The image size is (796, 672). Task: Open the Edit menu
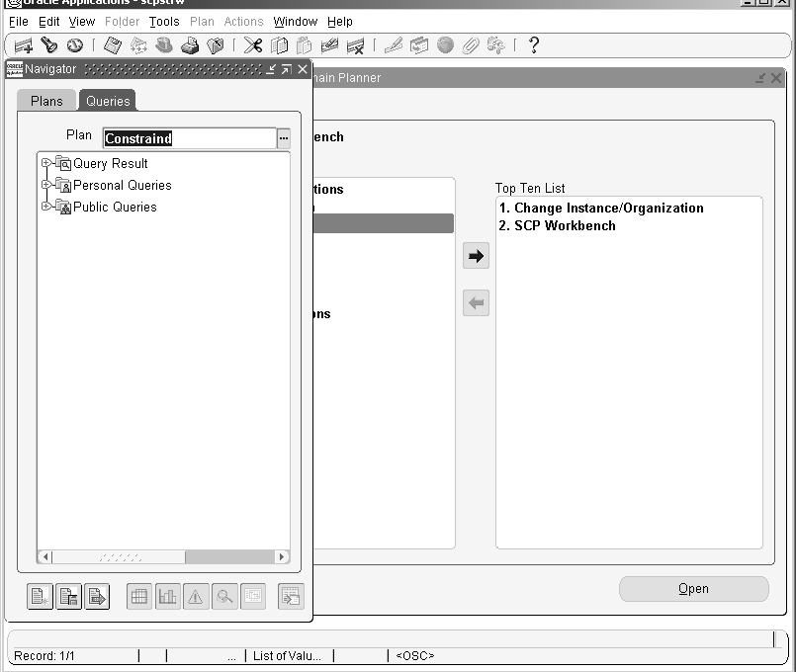click(x=49, y=22)
